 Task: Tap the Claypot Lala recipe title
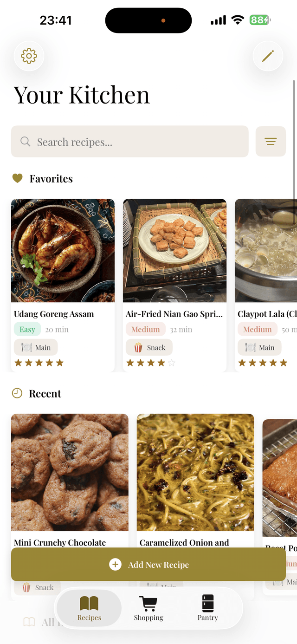point(267,314)
